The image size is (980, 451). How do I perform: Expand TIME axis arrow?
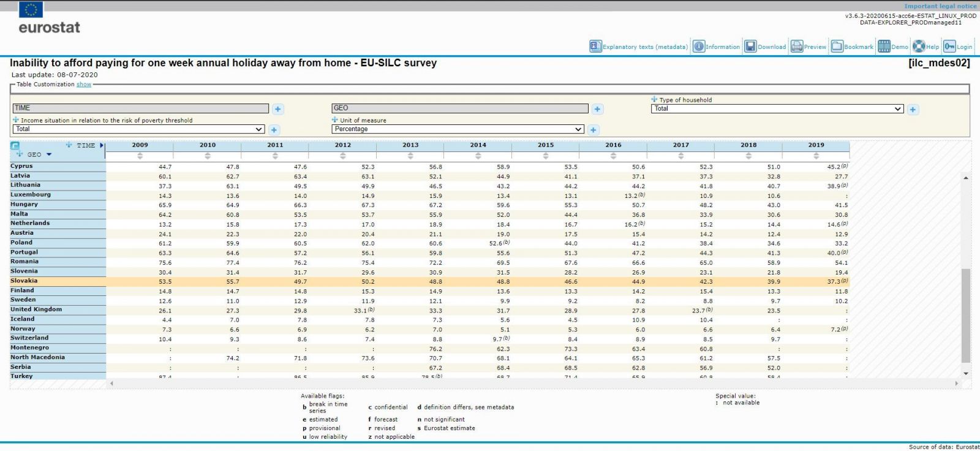coord(102,146)
